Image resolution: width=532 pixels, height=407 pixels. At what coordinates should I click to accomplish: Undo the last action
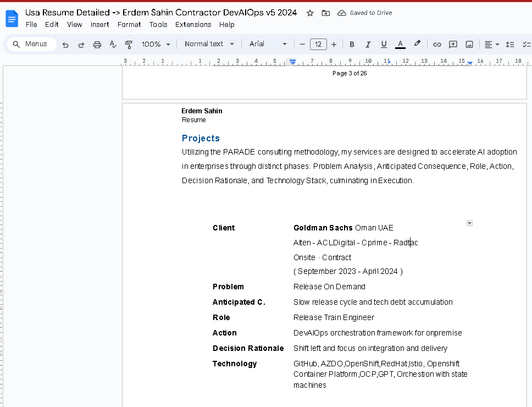click(x=65, y=45)
